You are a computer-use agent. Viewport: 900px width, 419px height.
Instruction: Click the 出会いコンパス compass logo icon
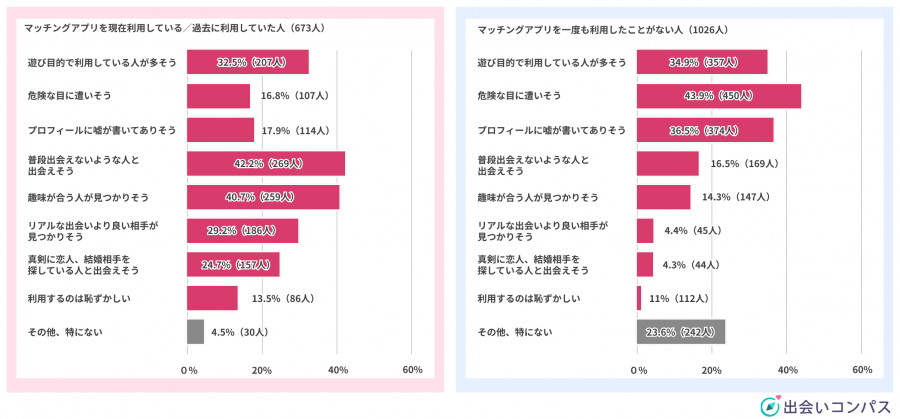pos(769,407)
